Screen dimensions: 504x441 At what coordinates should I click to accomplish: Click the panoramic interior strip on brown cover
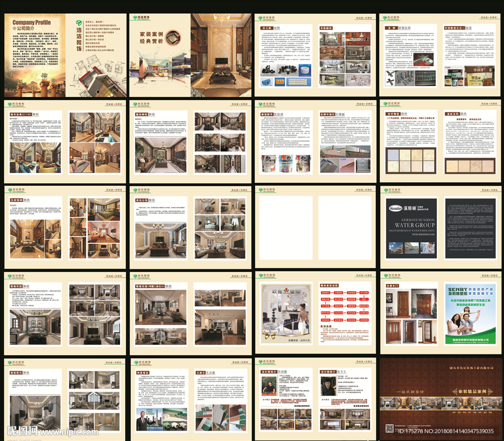coord(441,404)
